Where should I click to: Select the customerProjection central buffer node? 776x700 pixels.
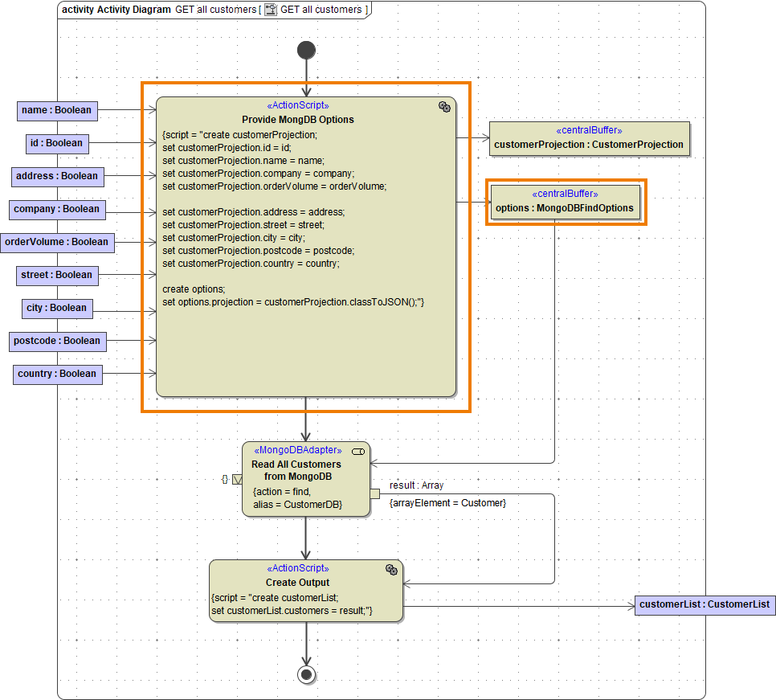click(590, 138)
